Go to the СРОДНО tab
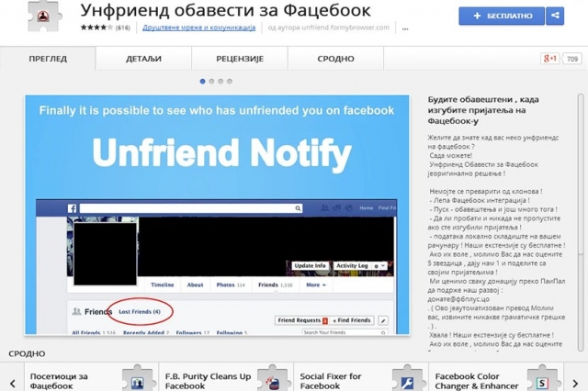This screenshot has width=588, height=391. [x=335, y=59]
